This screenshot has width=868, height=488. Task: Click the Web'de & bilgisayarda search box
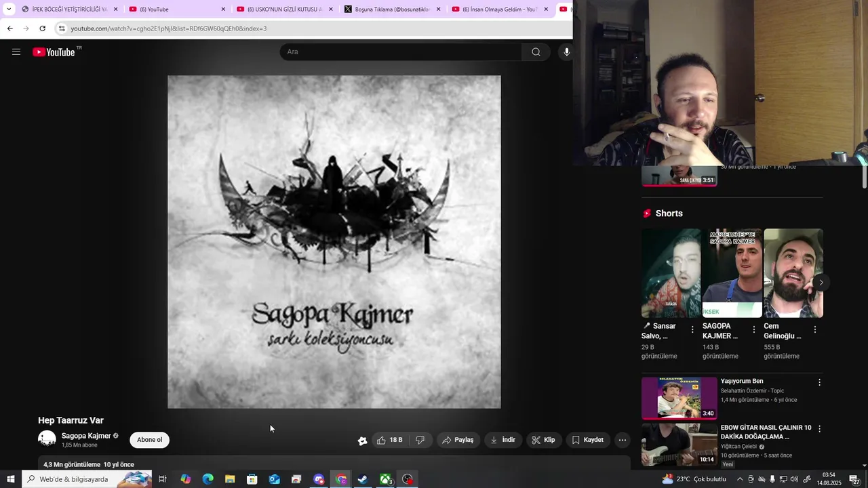tap(86, 479)
